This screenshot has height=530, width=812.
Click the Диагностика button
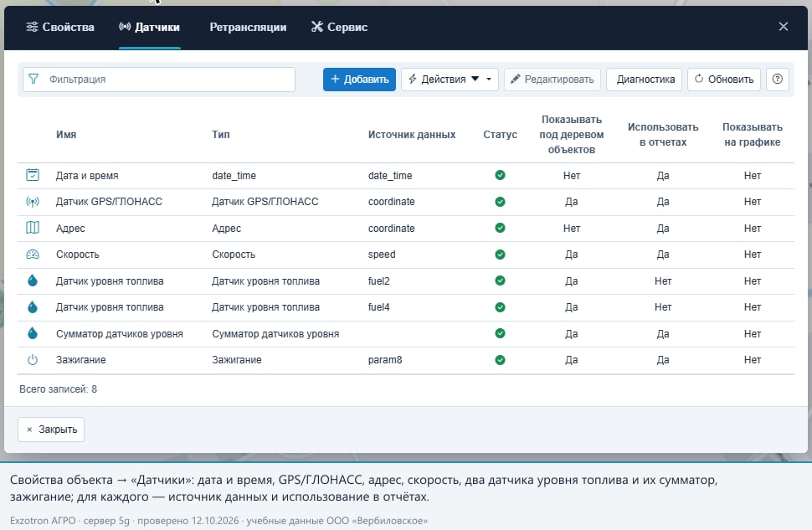point(645,80)
